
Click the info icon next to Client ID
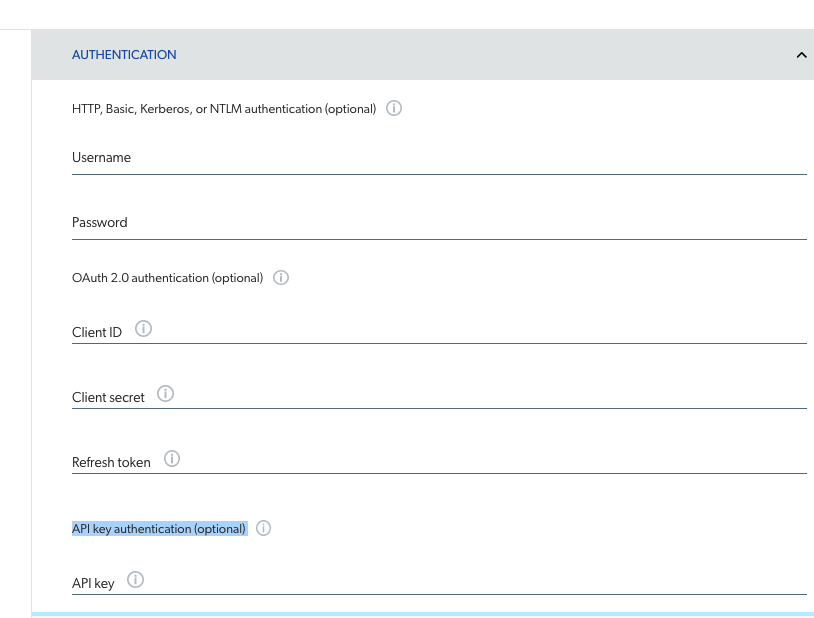143,328
